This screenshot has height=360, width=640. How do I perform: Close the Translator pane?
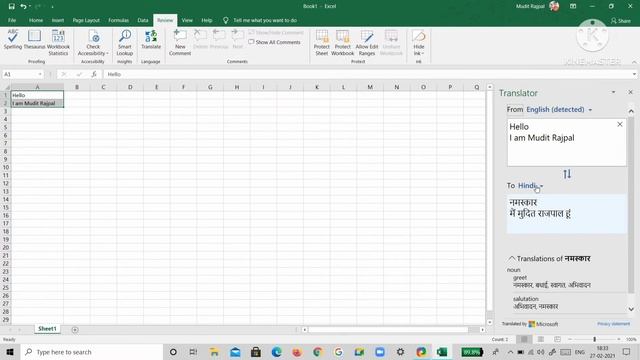point(630,92)
